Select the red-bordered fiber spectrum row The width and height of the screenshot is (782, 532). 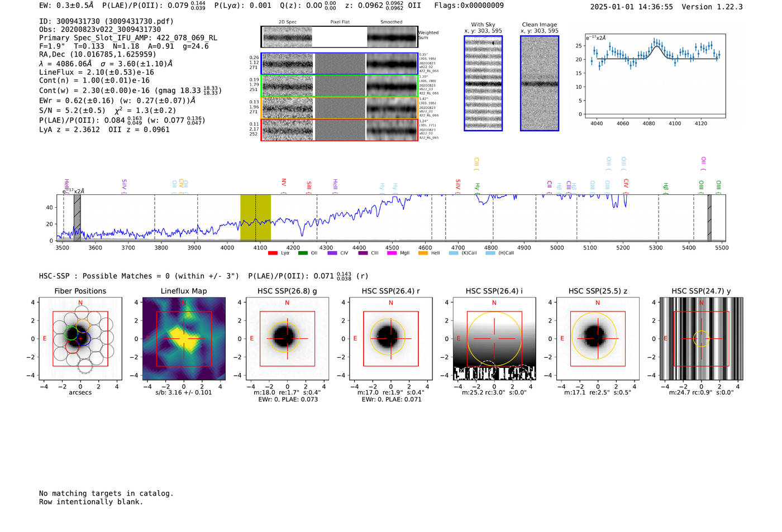340,130
